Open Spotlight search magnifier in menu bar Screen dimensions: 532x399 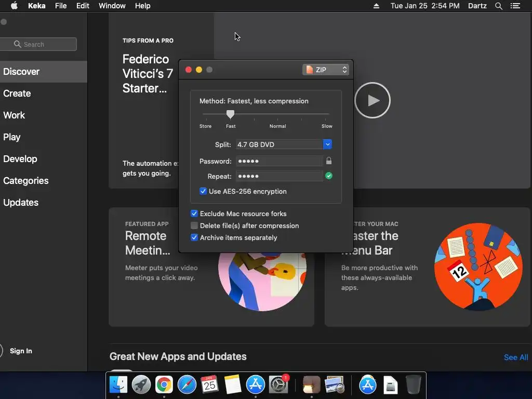[498, 6]
